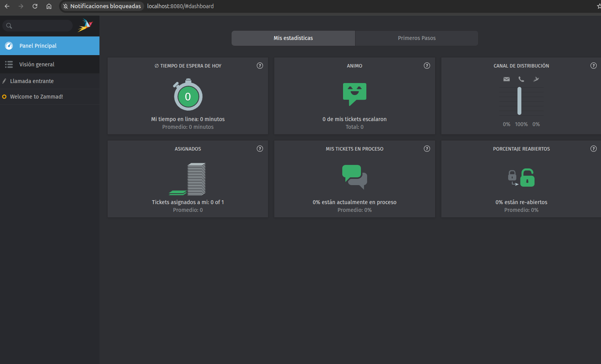Click help icon for Canal de Distribución
Viewport: 601px width, 364px height.
[593, 66]
